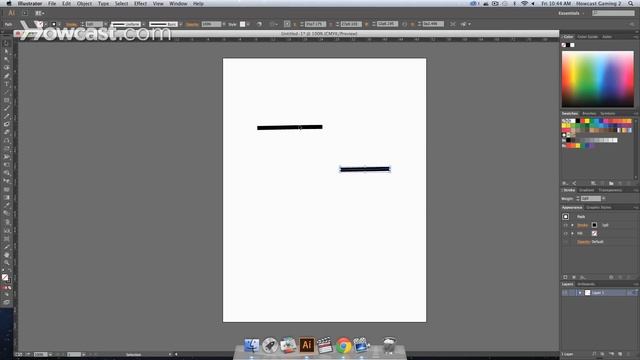Open the Object menu
Screen dimensions: 640x360
click(x=84, y=3)
